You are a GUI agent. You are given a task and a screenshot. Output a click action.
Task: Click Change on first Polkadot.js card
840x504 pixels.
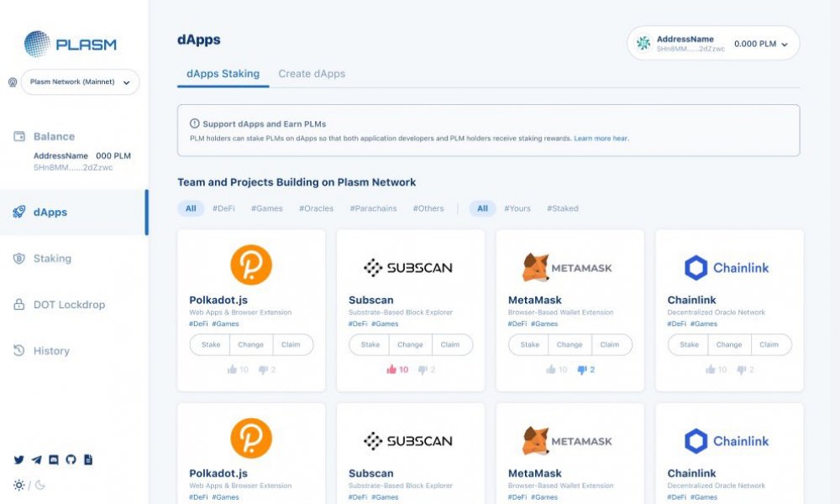pyautogui.click(x=250, y=344)
